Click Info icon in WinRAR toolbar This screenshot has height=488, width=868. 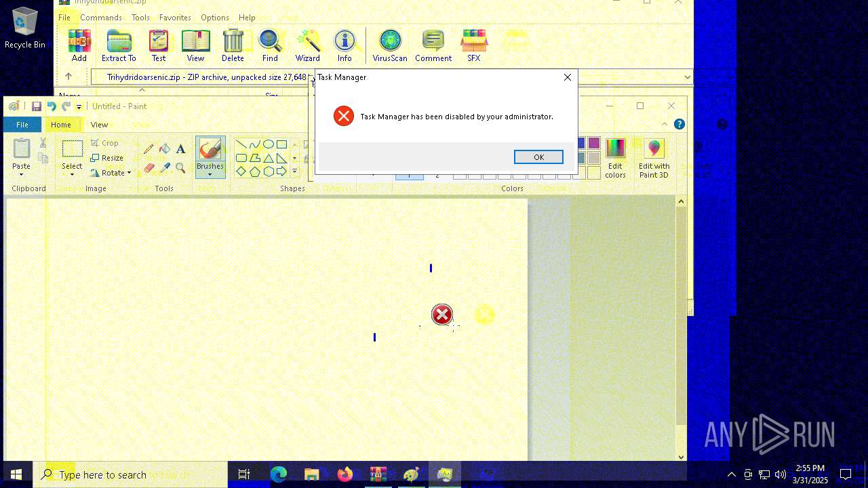click(x=344, y=45)
